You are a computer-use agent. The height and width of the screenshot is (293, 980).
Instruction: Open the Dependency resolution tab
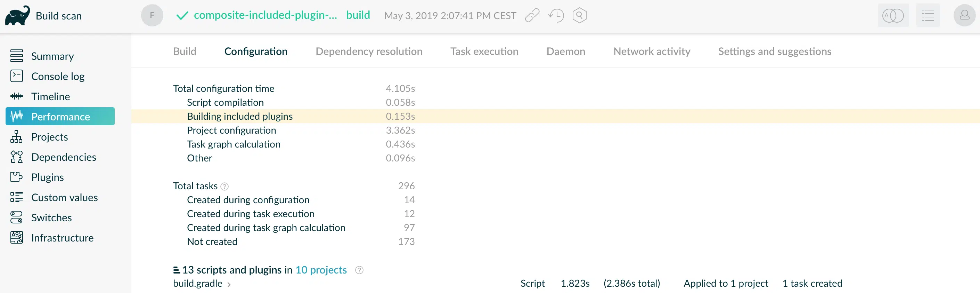pyautogui.click(x=369, y=51)
